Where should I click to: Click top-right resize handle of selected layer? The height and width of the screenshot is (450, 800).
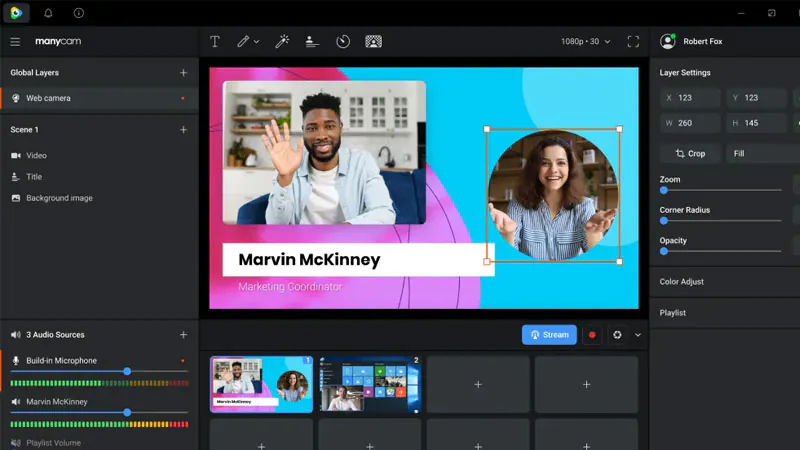(x=619, y=129)
